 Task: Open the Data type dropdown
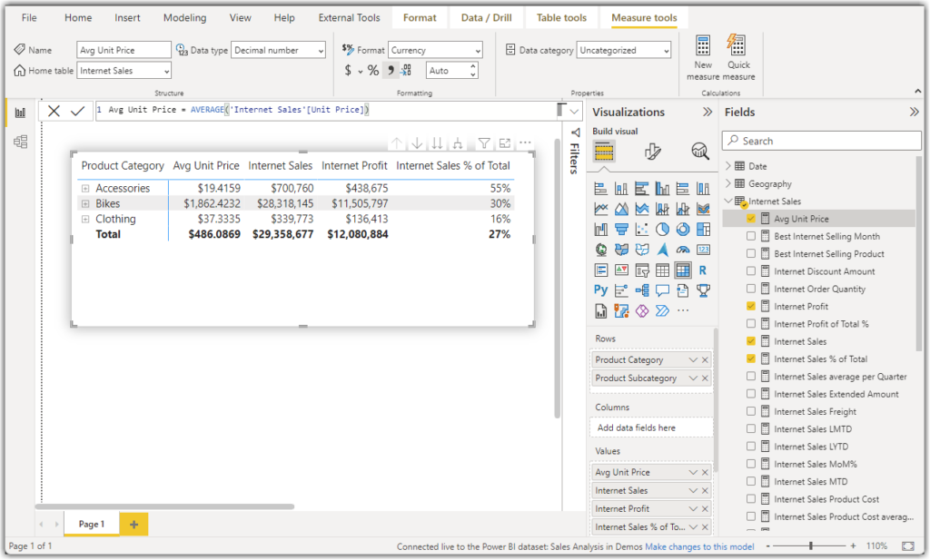point(278,50)
